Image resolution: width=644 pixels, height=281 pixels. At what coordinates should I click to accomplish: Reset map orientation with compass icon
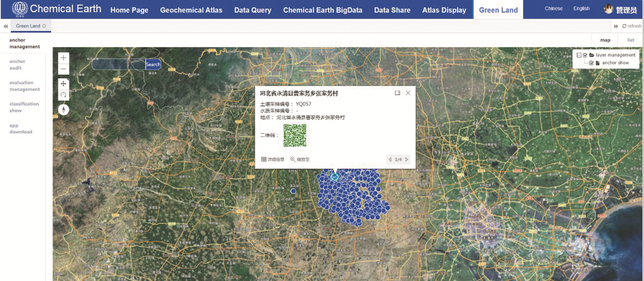(x=64, y=109)
